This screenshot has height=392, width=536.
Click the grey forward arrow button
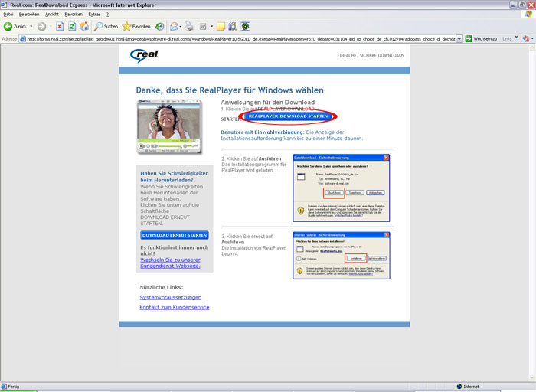(41, 26)
